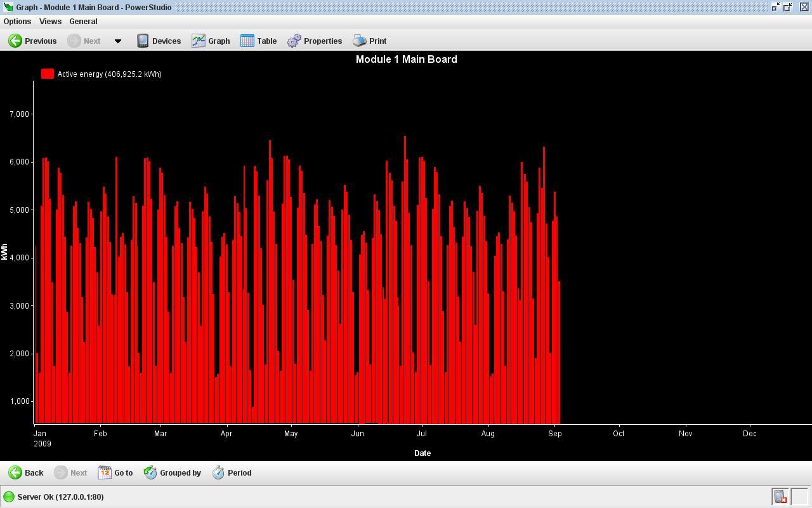The height and width of the screenshot is (508, 812).
Task: Open the General menu
Action: [83, 21]
